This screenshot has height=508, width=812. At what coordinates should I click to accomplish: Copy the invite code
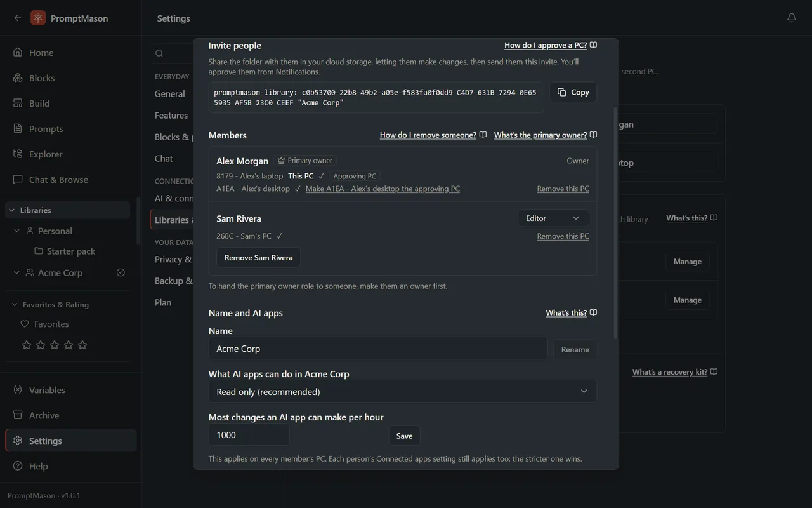pos(573,92)
